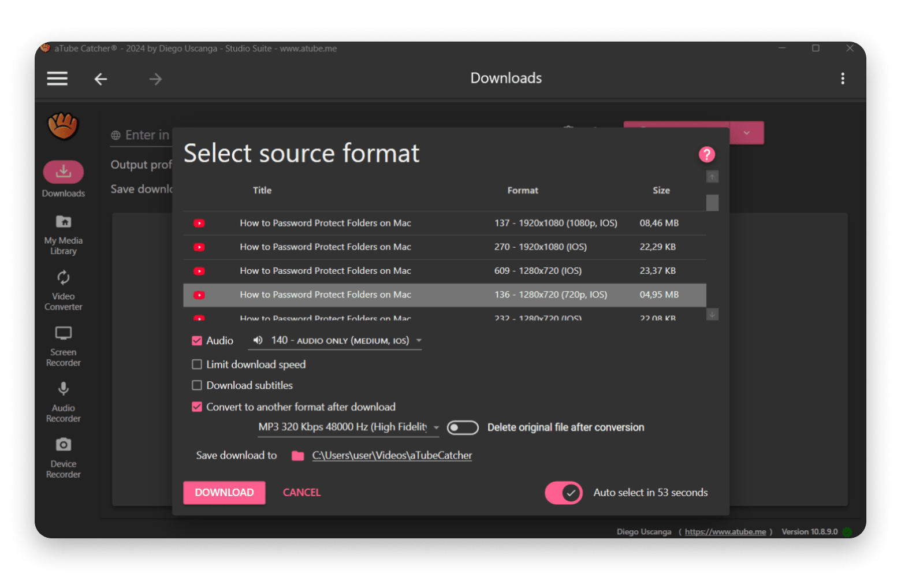The image size is (901, 588).
Task: Open the Audio Recorder microphone icon
Action: [64, 389]
